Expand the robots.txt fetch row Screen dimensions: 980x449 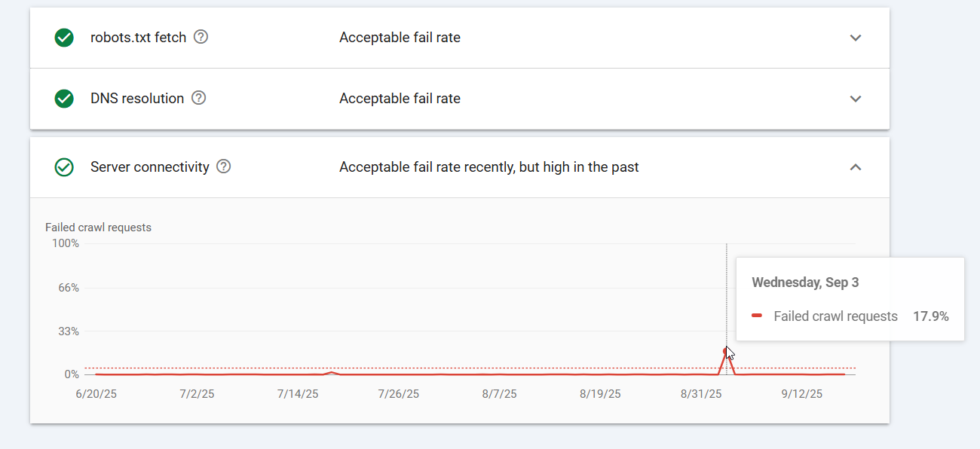click(x=855, y=38)
